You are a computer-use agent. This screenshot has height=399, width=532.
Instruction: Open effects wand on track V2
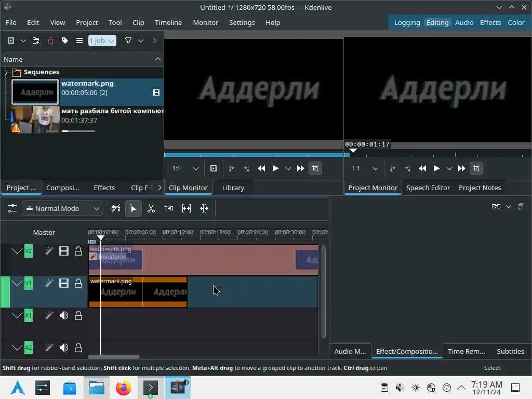(x=49, y=251)
